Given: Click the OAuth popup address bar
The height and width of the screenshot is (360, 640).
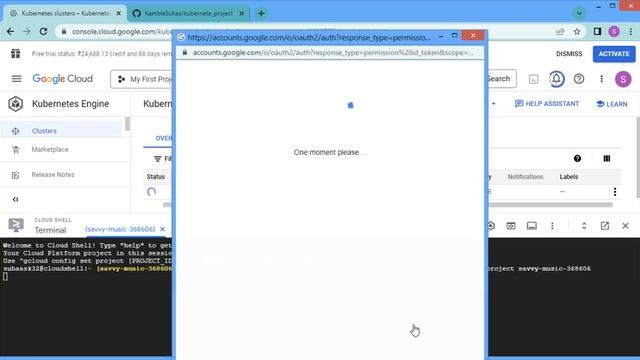Looking at the screenshot, I should point(333,53).
